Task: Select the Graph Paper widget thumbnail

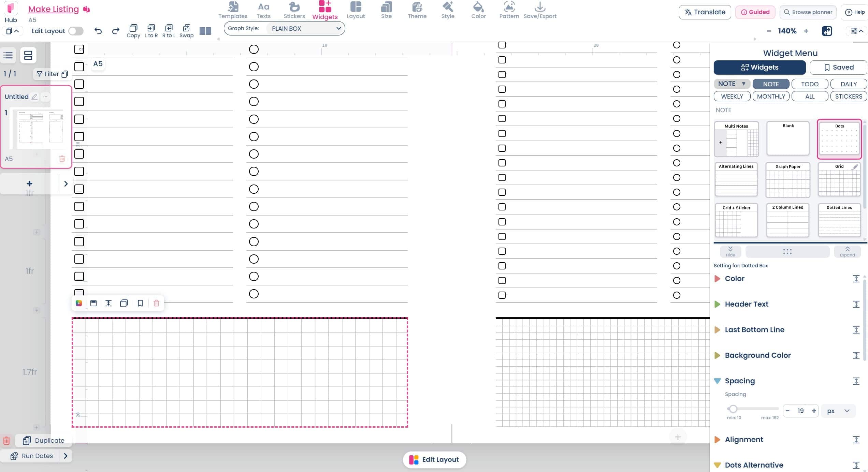Action: point(788,180)
